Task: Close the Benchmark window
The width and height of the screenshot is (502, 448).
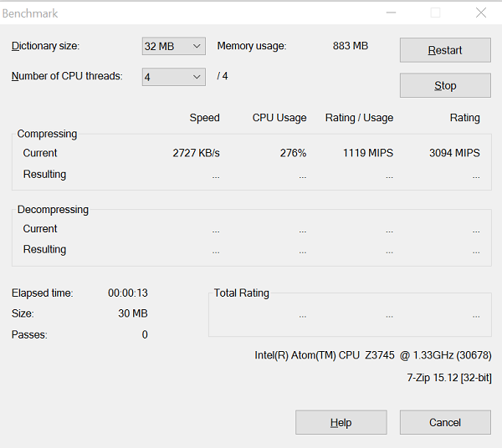Action: (480, 13)
